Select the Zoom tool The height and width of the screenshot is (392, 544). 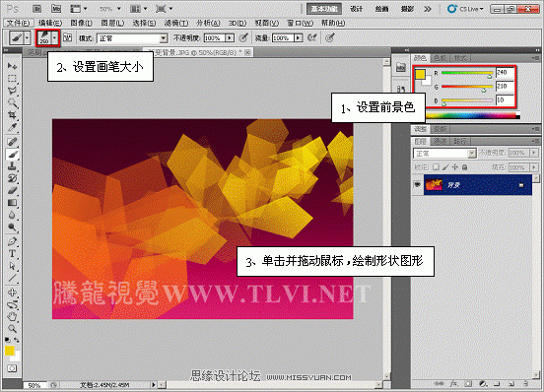tap(12, 329)
